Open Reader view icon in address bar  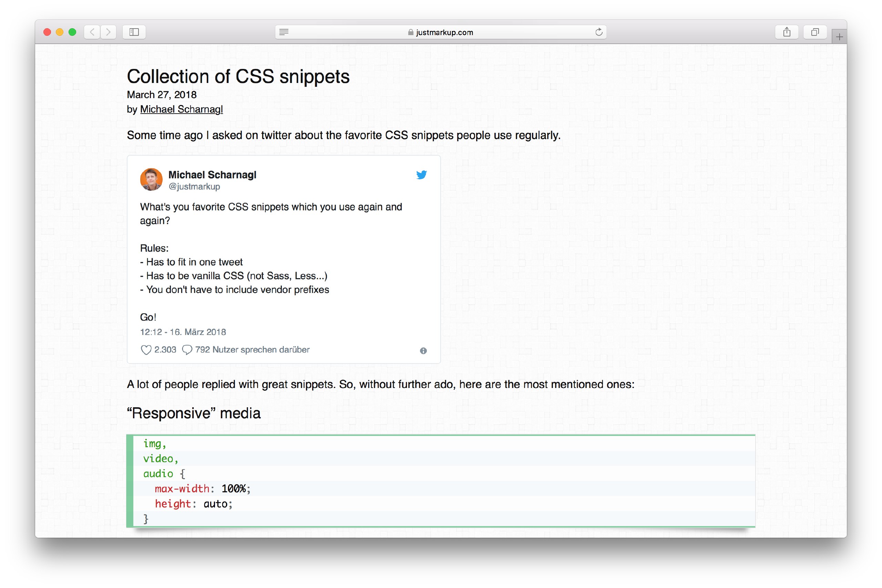pos(284,32)
